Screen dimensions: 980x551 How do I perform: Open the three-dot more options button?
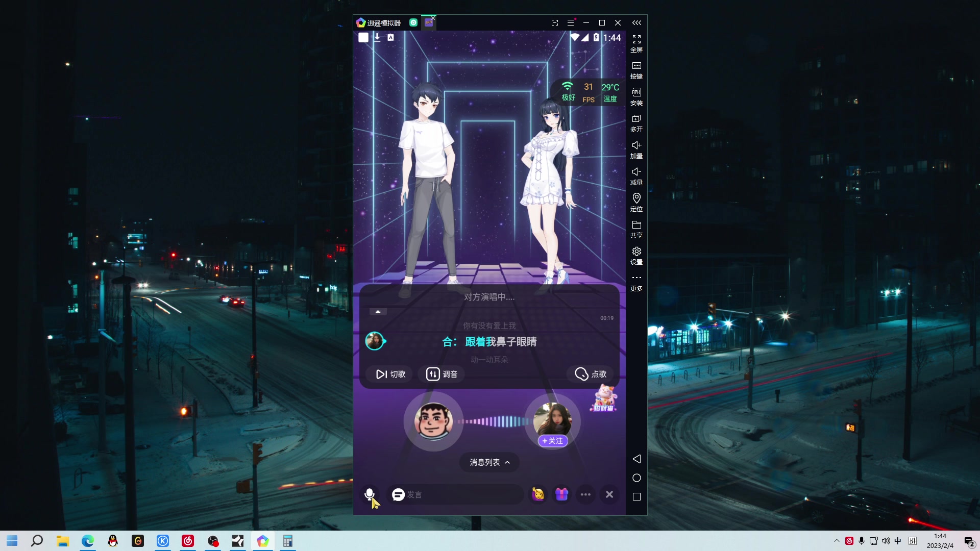click(x=585, y=494)
